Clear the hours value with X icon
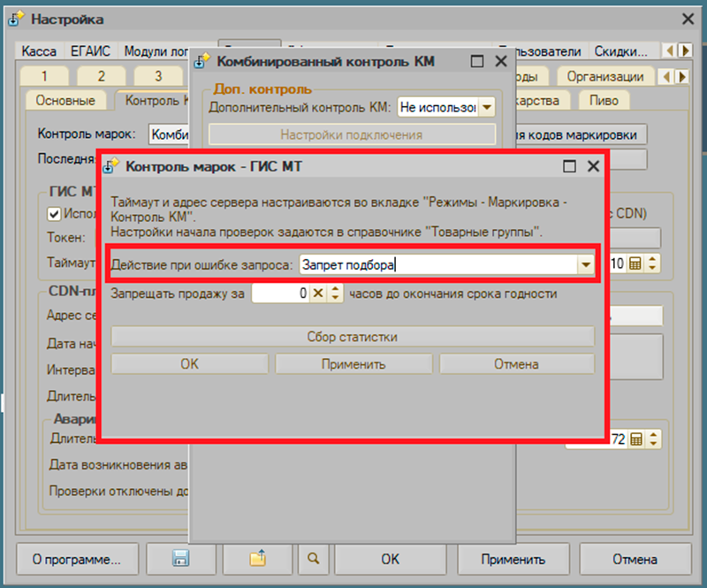Screen dimensions: 707x588 pos(318,294)
